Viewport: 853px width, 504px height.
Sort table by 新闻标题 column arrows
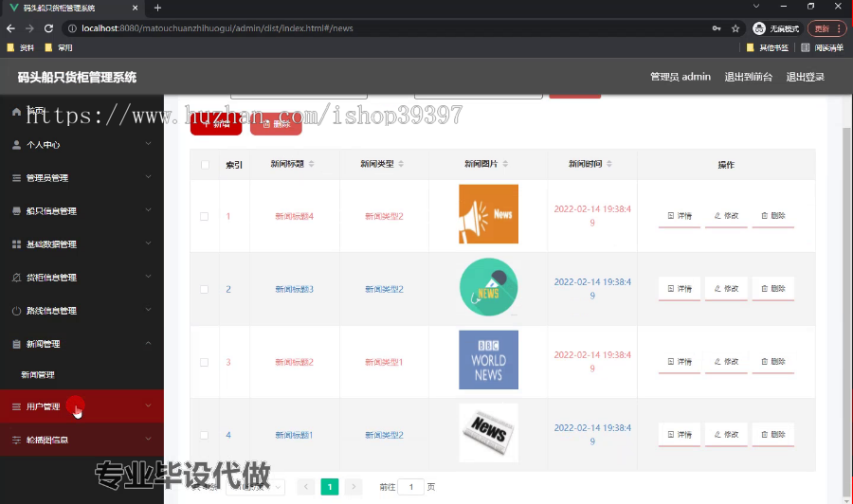[x=311, y=164]
